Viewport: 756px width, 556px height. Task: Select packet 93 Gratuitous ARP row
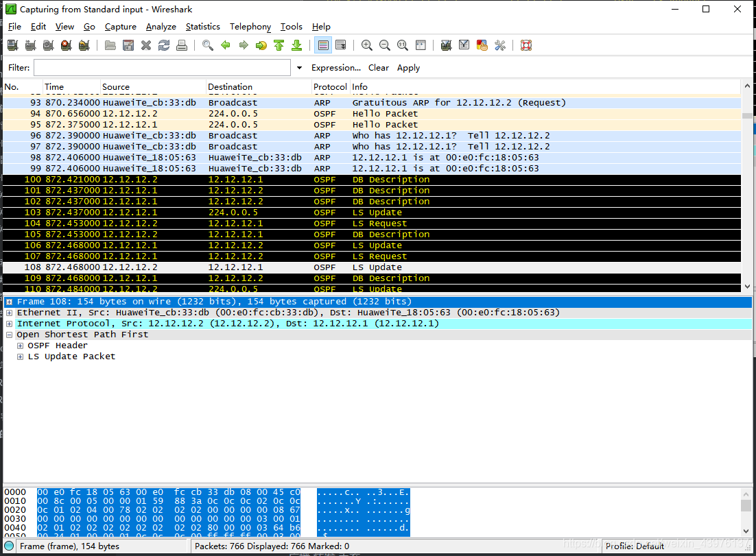coord(372,103)
